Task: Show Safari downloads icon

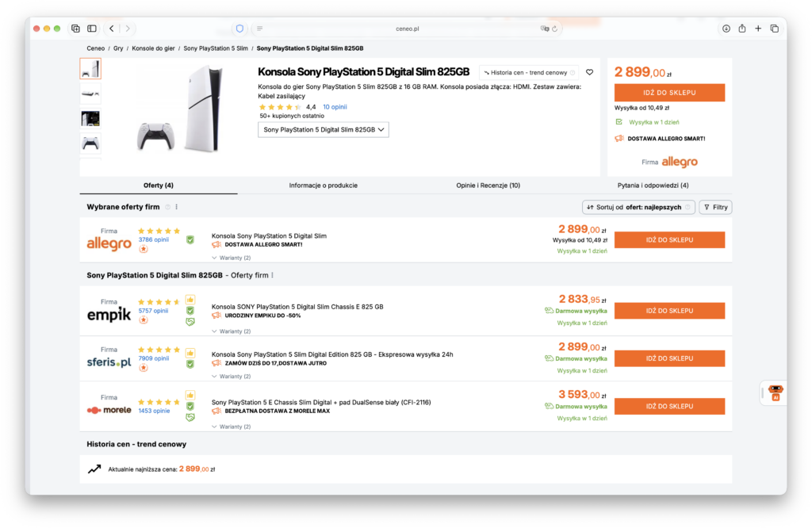Action: (x=726, y=29)
